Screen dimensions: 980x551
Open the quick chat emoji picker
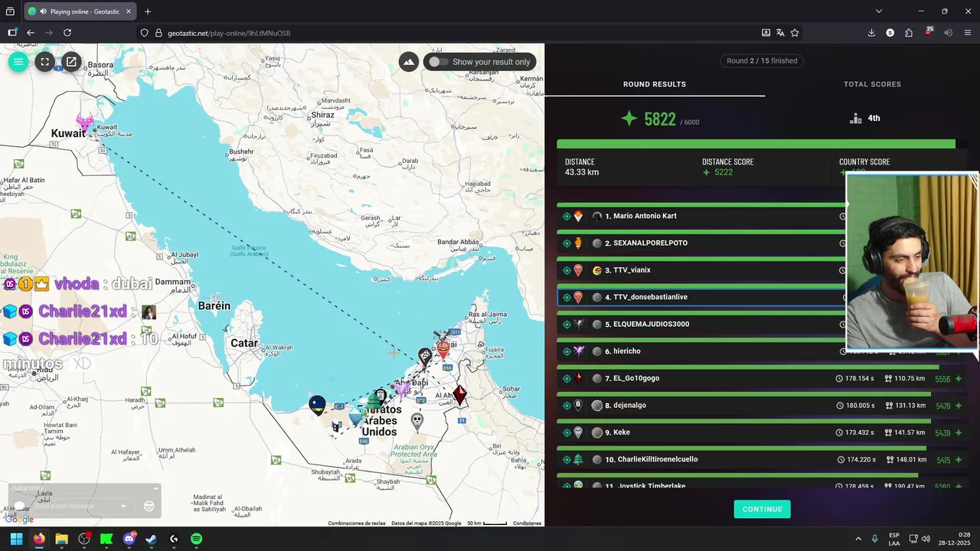click(x=149, y=506)
